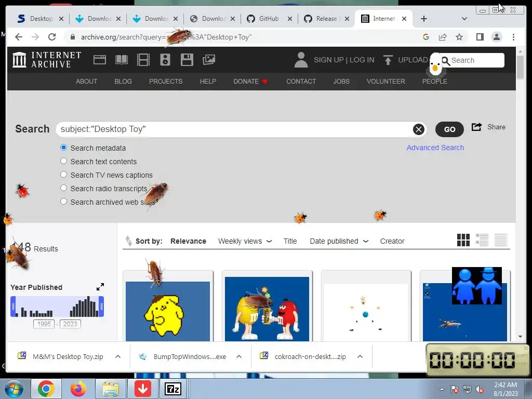Expand the Year Published histogram
This screenshot has width=532, height=399.
(x=100, y=287)
